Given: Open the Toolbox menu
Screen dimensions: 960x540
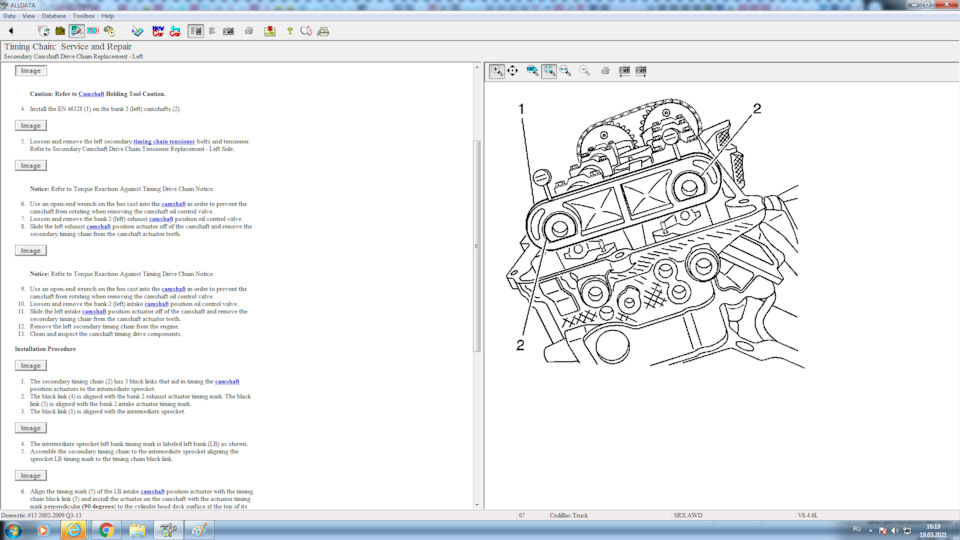Looking at the screenshot, I should tap(84, 16).
